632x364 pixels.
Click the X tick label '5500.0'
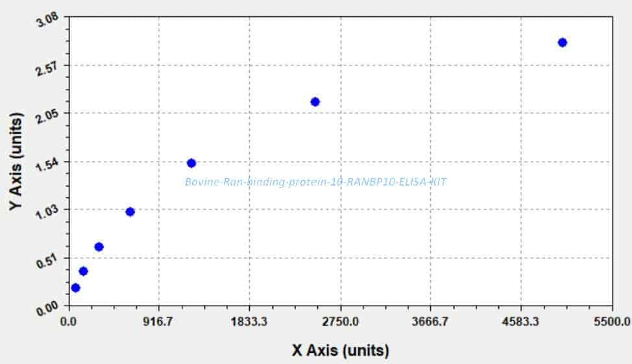(613, 322)
